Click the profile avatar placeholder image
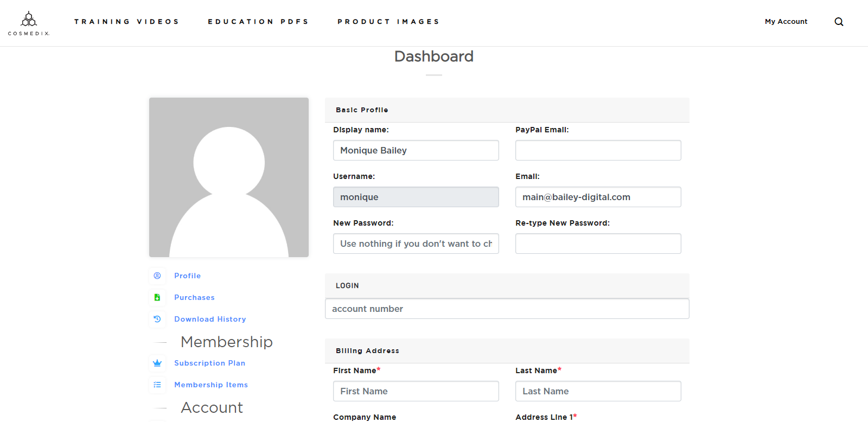Screen dimensions: 868x422 coord(229,177)
